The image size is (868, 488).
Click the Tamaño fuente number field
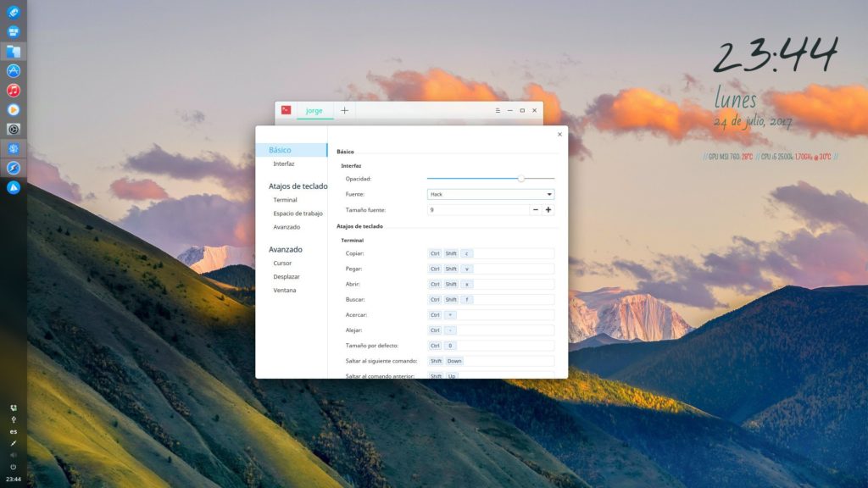478,210
